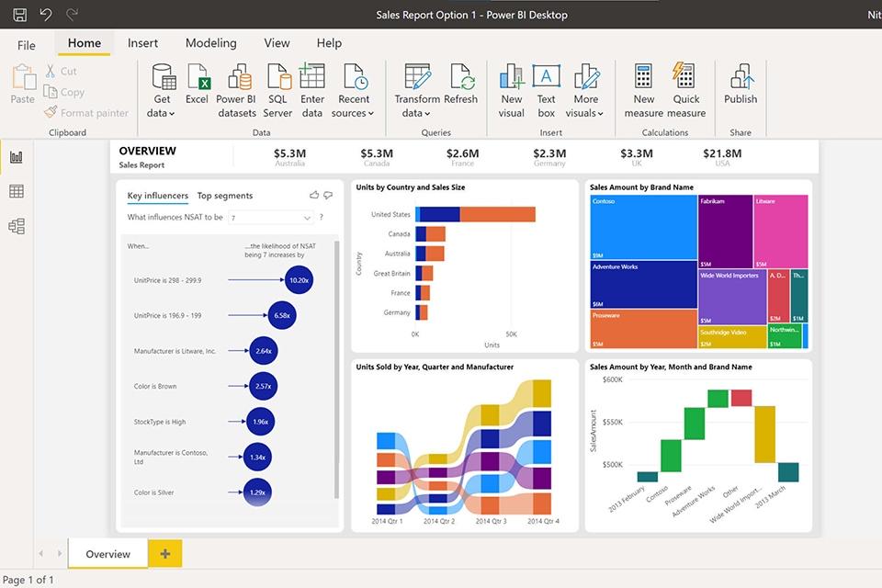This screenshot has height=588, width=882.
Task: Give a thumbs down in Key influencers visual
Action: click(329, 195)
